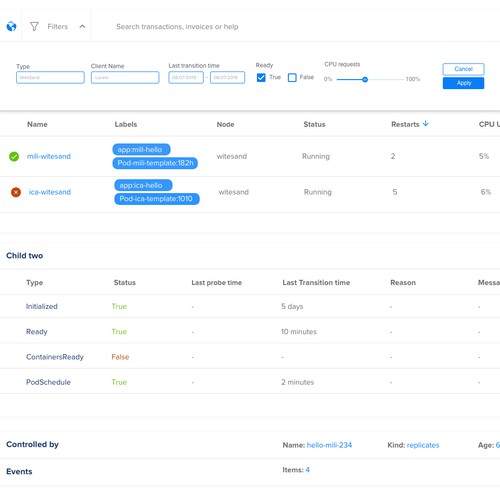
Task: Click the False status of ContainersReady
Action: click(x=120, y=357)
